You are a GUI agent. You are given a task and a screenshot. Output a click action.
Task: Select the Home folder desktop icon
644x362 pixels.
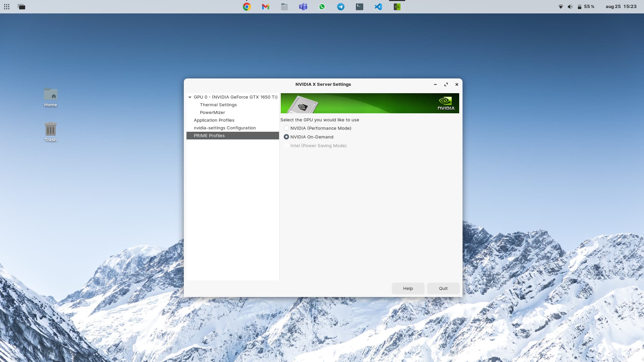tap(51, 95)
